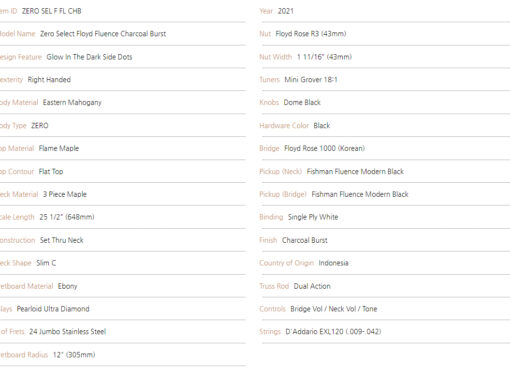Select the Floyd Rose 1000 (Korean) bridge value
This screenshot has height=382, width=510.
pyautogui.click(x=324, y=149)
